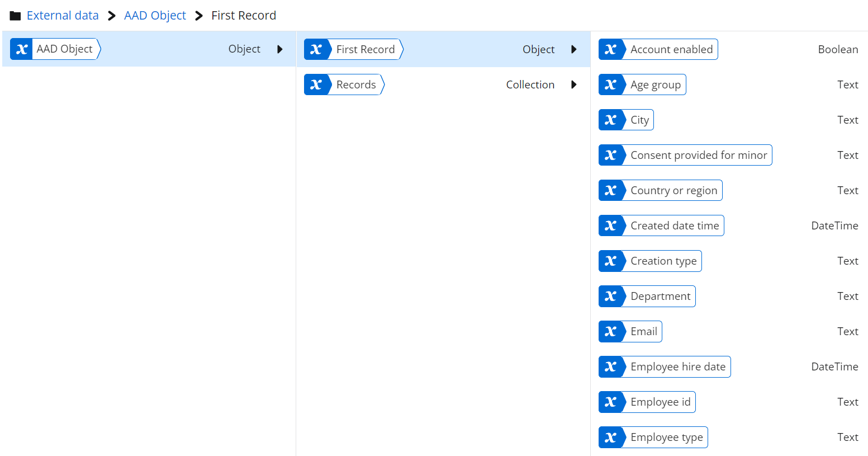Go to AAD Object breadcrumb link

155,16
